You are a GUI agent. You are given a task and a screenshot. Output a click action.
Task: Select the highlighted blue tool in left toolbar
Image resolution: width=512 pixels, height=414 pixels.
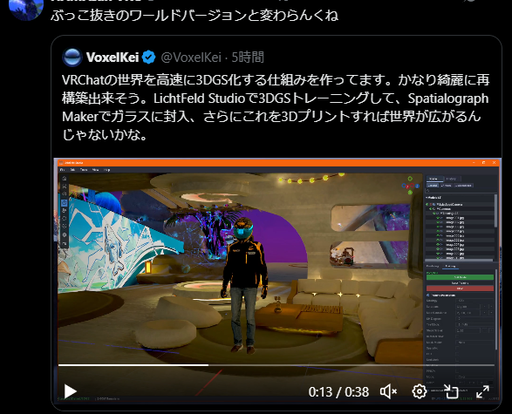[x=64, y=203]
